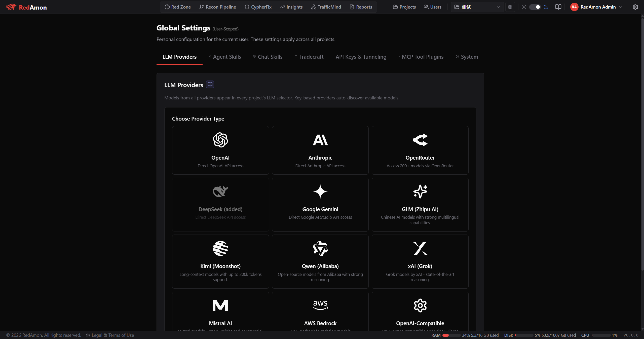Click the DeepSeek whale logo
644x339 pixels.
click(x=220, y=192)
